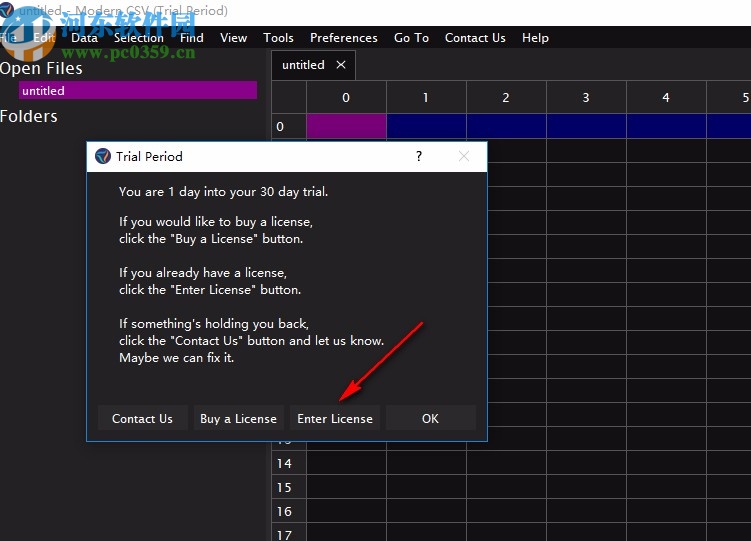Click the Modern CSV icon in dialog title

103,156
